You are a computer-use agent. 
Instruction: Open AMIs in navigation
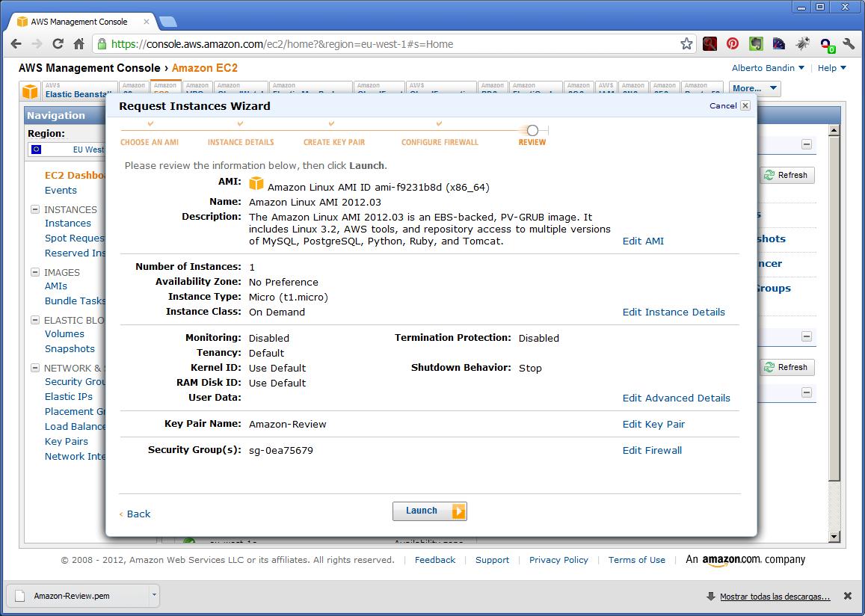coord(56,286)
